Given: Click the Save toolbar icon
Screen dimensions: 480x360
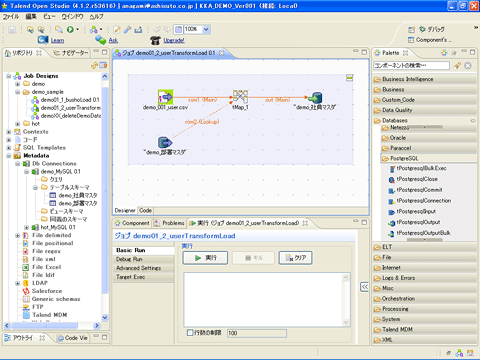Looking at the screenshot, I should 12,30.
